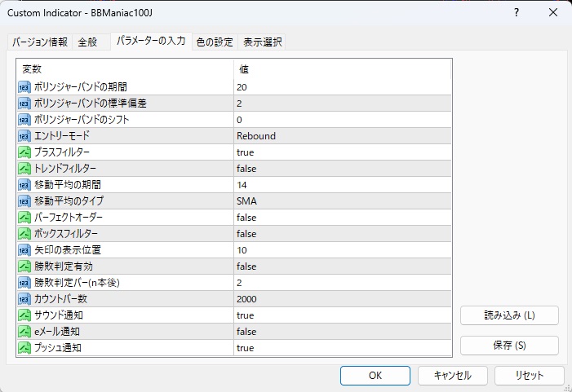Open the プラスフィルター true value dropdown
The height and width of the screenshot is (392, 572).
(342, 152)
